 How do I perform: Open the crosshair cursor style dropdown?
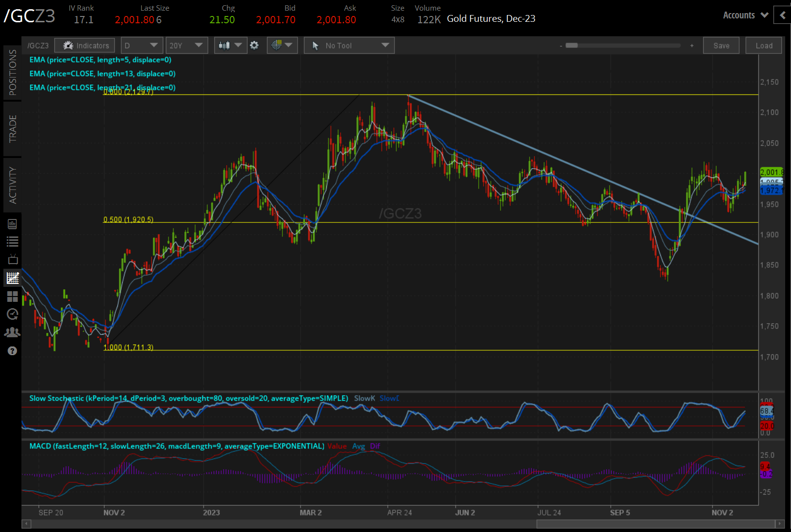[282, 46]
